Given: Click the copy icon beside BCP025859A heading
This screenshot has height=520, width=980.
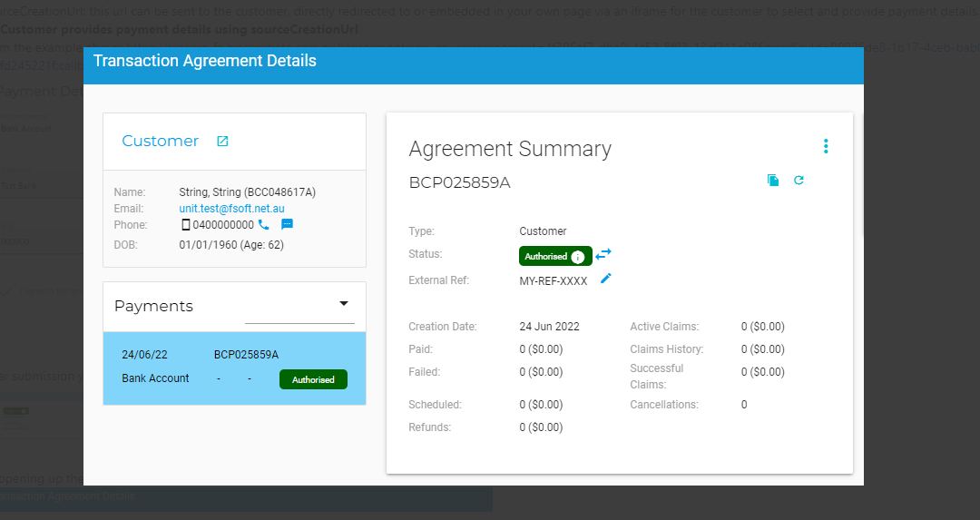Looking at the screenshot, I should coord(773,180).
